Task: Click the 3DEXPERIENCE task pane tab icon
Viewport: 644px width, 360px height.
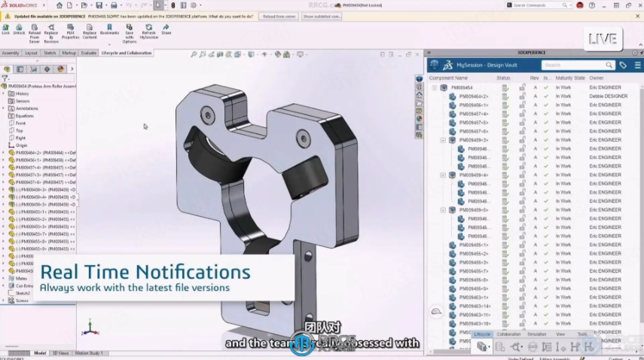Action: [x=419, y=78]
